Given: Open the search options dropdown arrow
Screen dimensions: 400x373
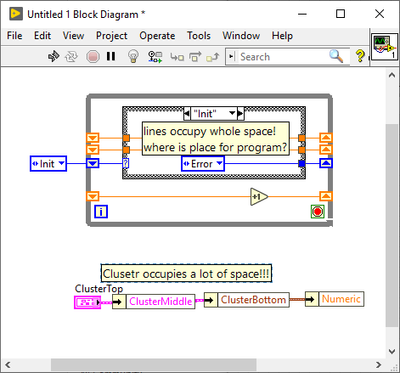Looking at the screenshot, I should point(231,56).
